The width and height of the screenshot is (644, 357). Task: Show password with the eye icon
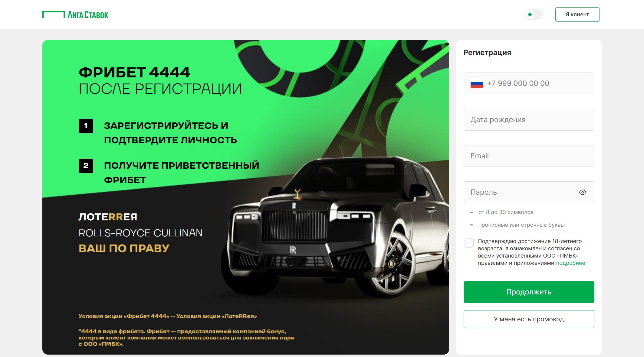click(x=582, y=192)
